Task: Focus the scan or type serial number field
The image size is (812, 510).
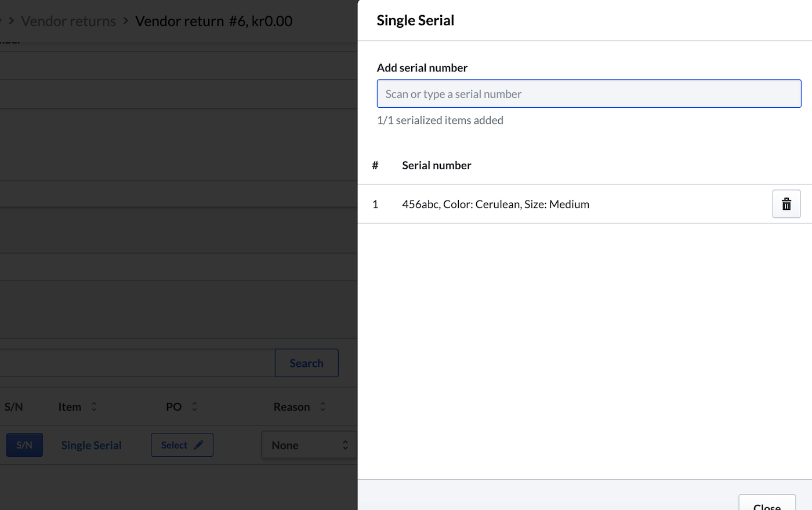Action: (589, 93)
